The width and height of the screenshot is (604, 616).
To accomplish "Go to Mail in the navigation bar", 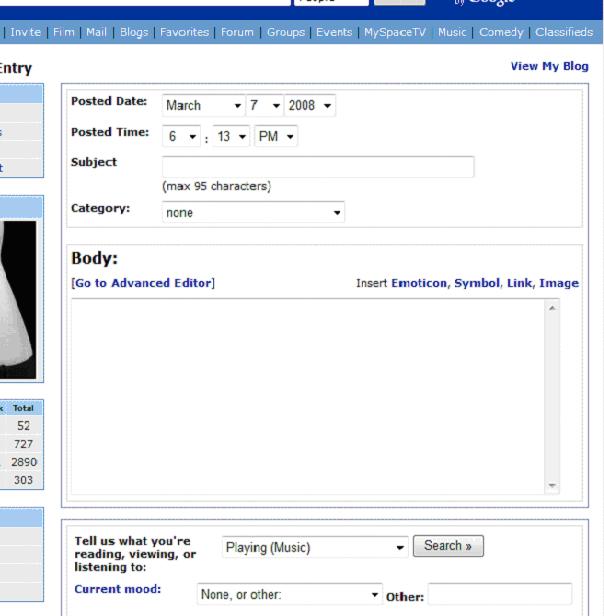I will (x=96, y=32).
